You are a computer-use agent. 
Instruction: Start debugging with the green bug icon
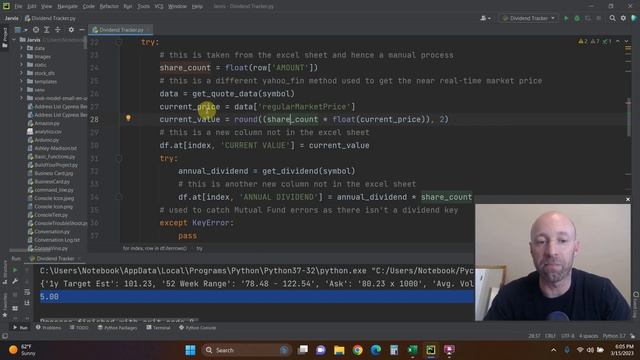coord(577,18)
